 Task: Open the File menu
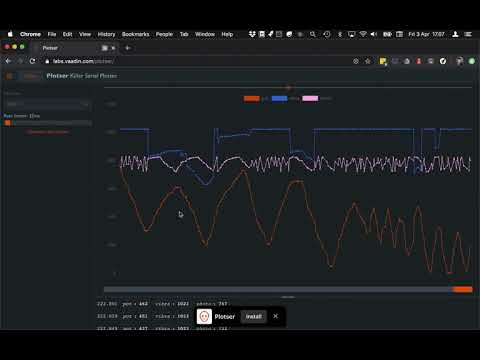[52, 34]
